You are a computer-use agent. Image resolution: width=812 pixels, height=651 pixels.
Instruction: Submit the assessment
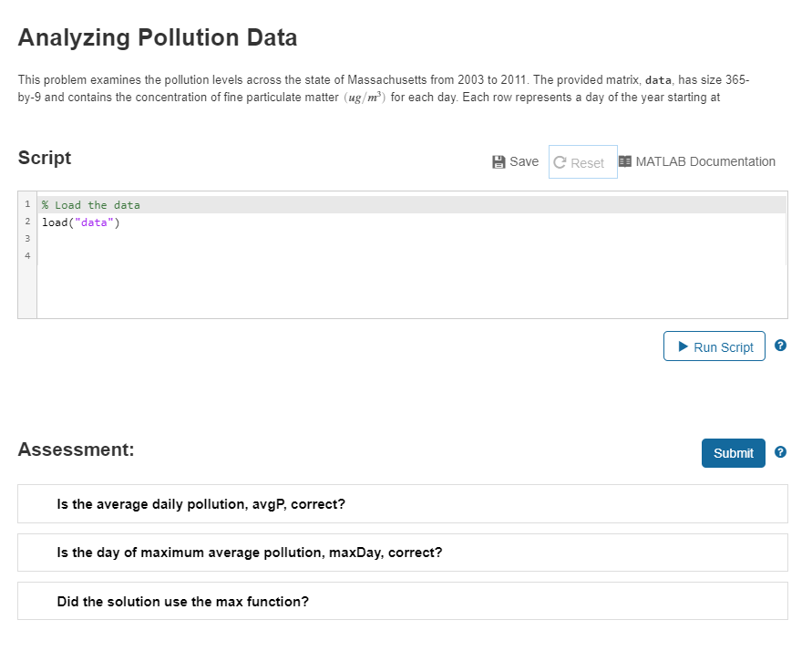[733, 452]
